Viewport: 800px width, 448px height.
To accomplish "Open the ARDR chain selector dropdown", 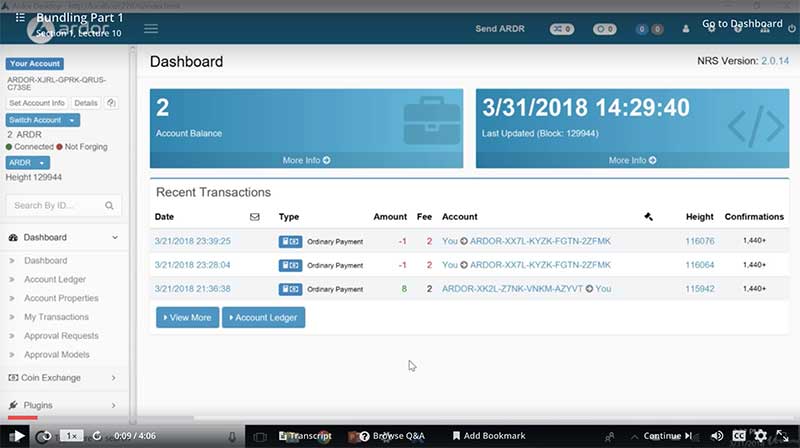I will click(28, 163).
